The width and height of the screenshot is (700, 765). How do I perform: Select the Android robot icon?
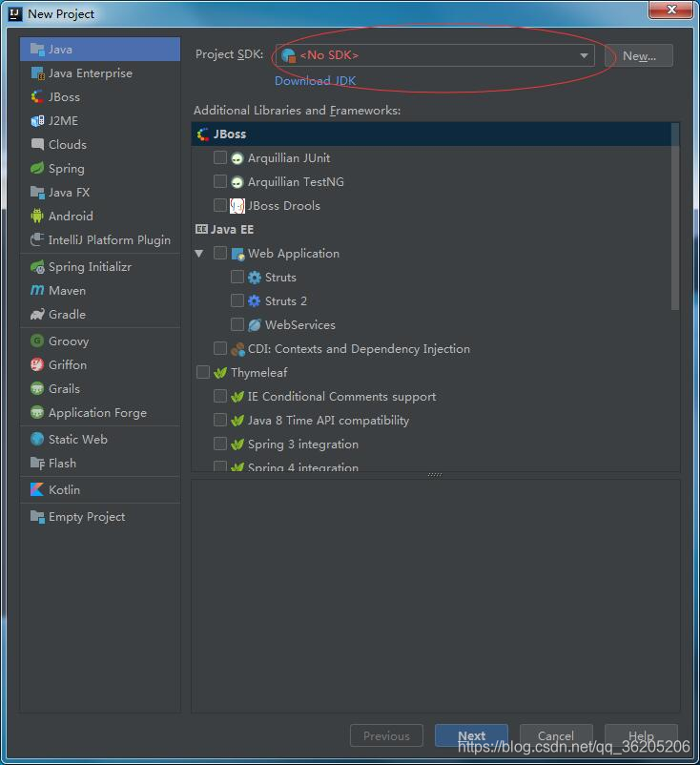pos(37,217)
